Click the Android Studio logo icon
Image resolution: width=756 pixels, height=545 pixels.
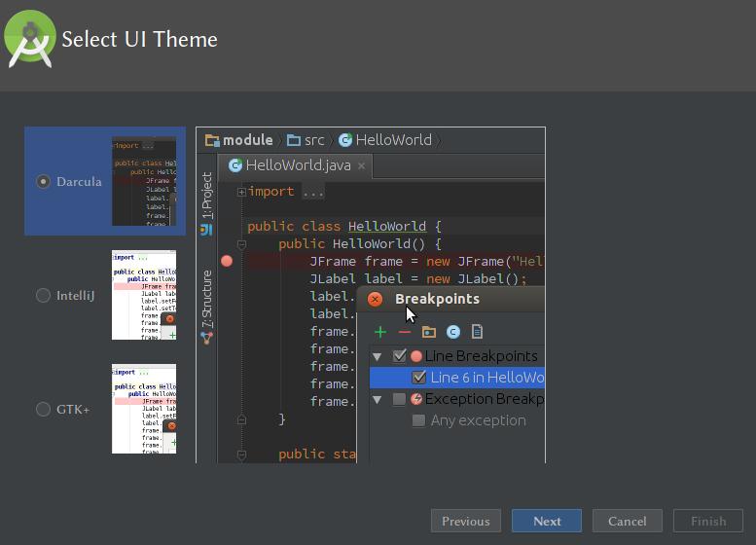coord(30,39)
